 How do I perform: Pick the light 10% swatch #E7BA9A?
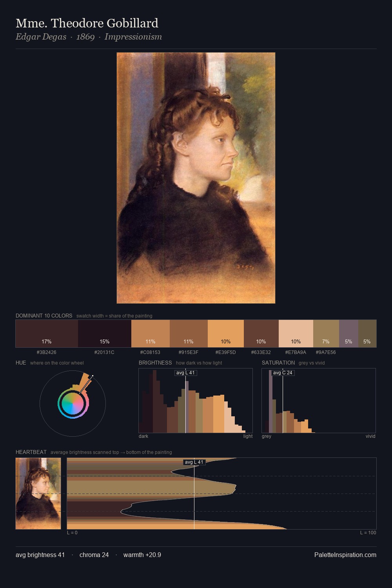(296, 334)
